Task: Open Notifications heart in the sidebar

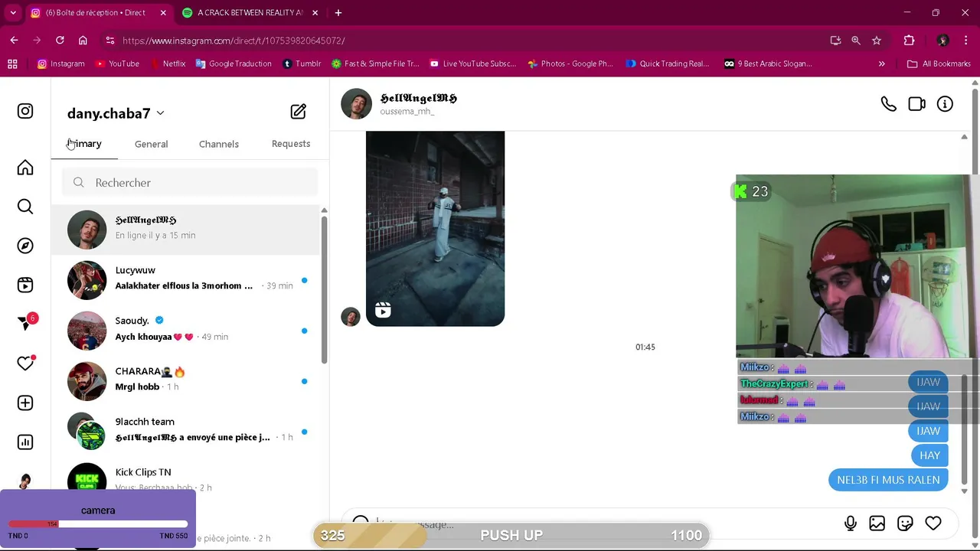Action: (x=25, y=364)
